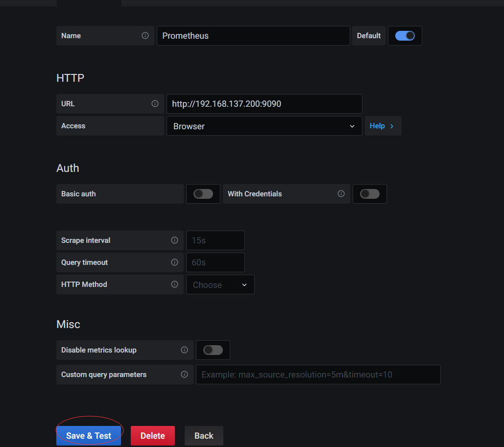Click the Name field containing Prometheus
The width and height of the screenshot is (504, 447).
click(x=253, y=36)
